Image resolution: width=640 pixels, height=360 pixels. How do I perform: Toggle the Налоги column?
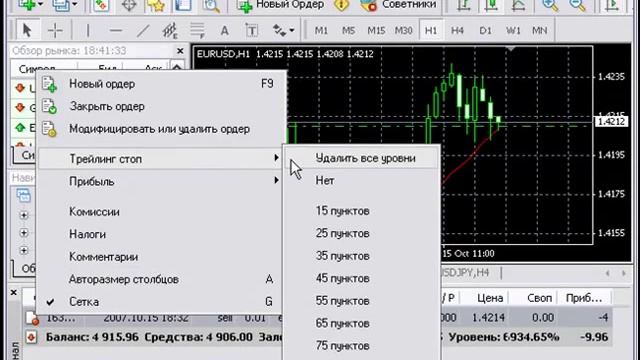coord(159,234)
